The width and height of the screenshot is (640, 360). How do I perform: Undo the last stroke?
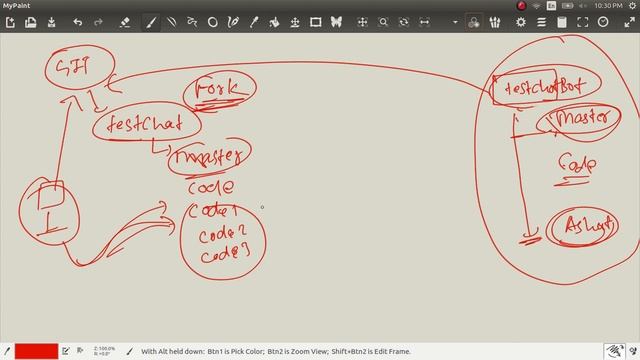[x=78, y=22]
